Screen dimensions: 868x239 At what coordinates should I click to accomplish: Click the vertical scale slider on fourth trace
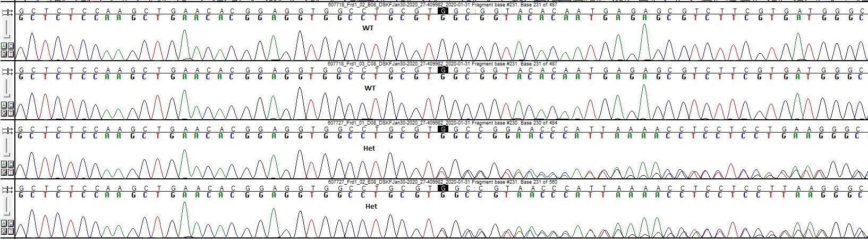click(x=7, y=208)
